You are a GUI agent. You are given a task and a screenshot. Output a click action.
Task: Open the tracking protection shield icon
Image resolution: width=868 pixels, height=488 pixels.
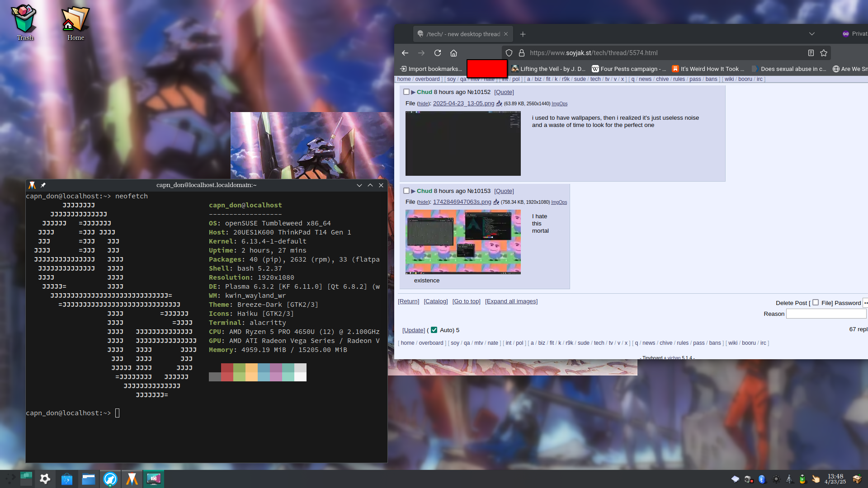coord(509,53)
